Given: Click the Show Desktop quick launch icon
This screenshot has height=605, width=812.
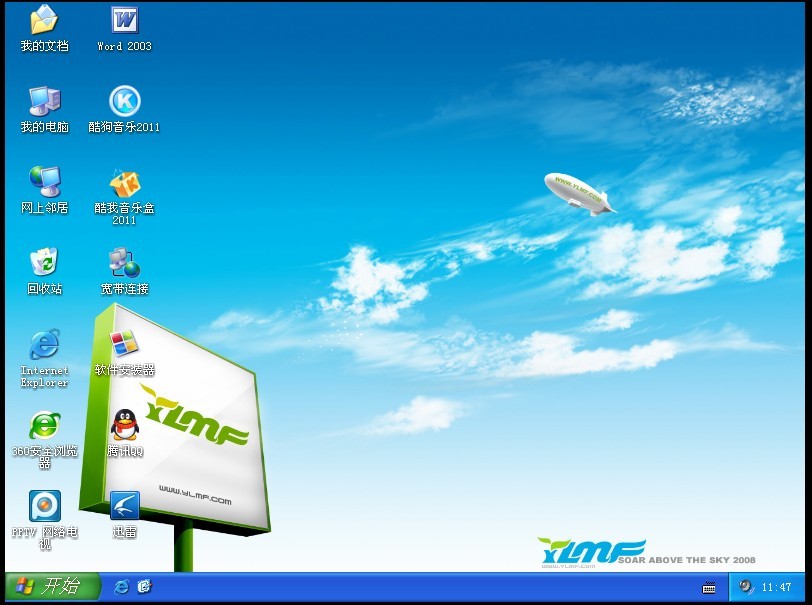Looking at the screenshot, I should pyautogui.click(x=144, y=586).
